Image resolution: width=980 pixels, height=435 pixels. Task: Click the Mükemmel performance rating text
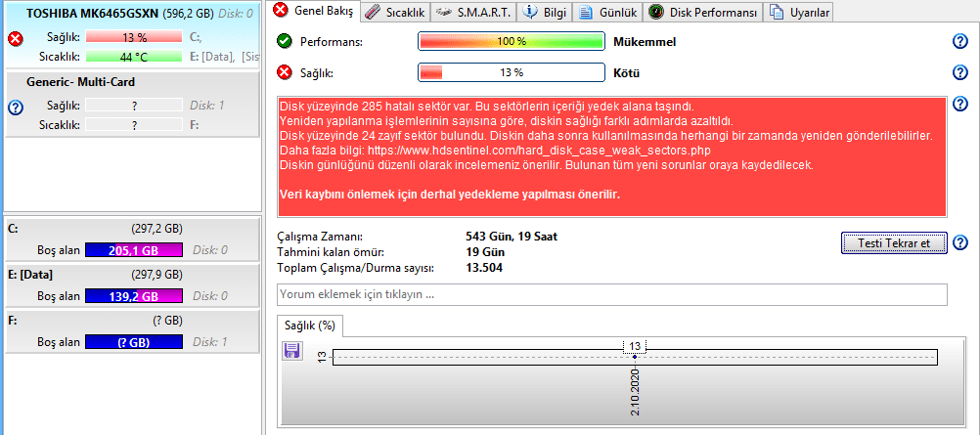[x=645, y=42]
